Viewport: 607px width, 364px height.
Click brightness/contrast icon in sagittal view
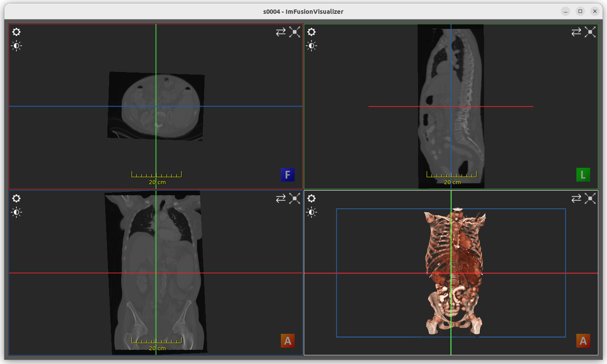pos(311,46)
